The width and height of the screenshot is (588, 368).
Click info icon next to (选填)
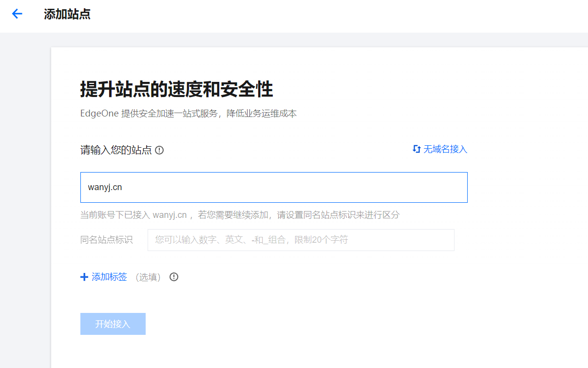coord(174,277)
